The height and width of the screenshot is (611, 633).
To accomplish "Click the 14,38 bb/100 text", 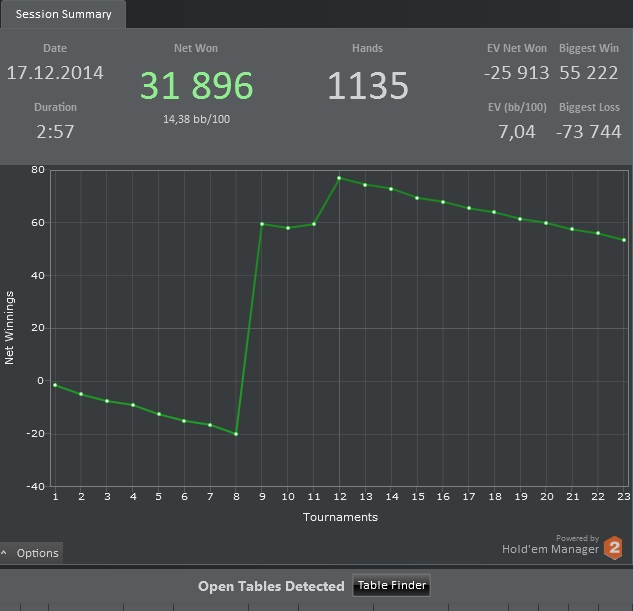I will tap(197, 119).
